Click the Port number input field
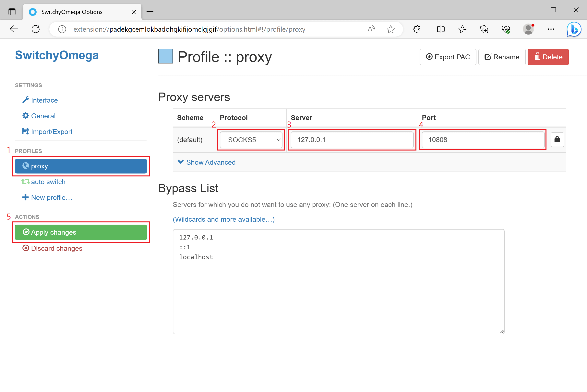This screenshot has height=392, width=587. [x=482, y=140]
